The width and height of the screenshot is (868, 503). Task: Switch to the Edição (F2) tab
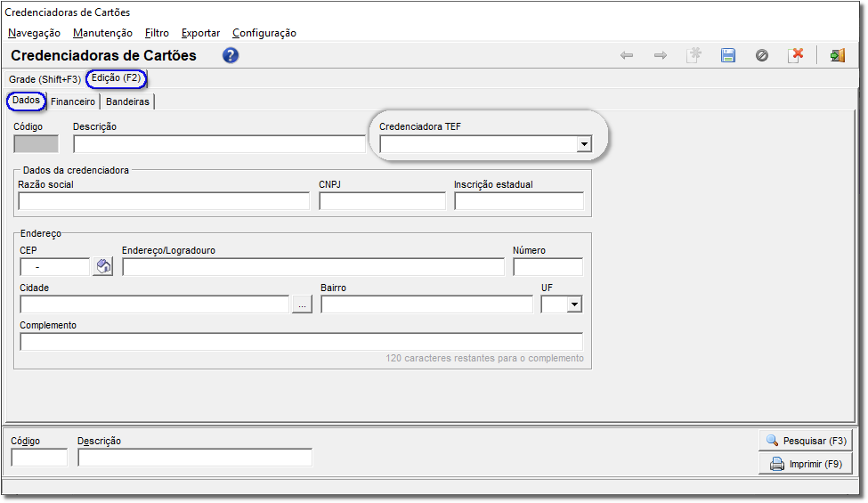tap(117, 78)
